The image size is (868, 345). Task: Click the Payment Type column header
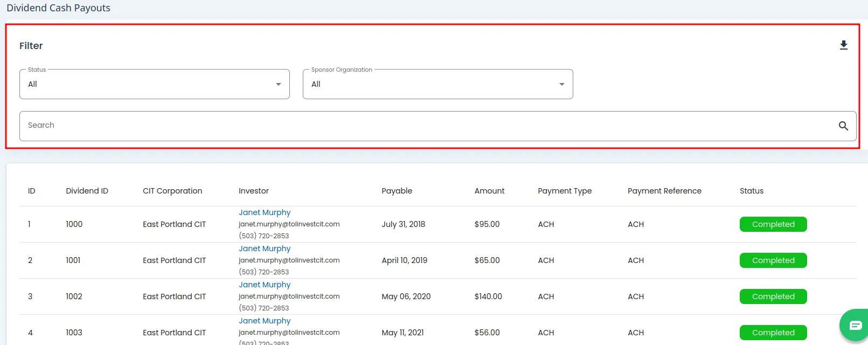(x=564, y=191)
